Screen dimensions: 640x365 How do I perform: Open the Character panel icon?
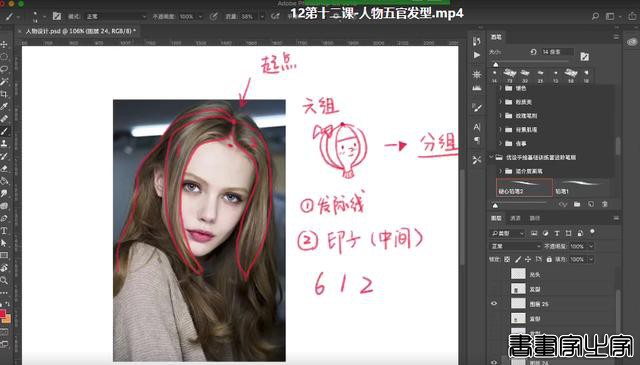pyautogui.click(x=476, y=127)
